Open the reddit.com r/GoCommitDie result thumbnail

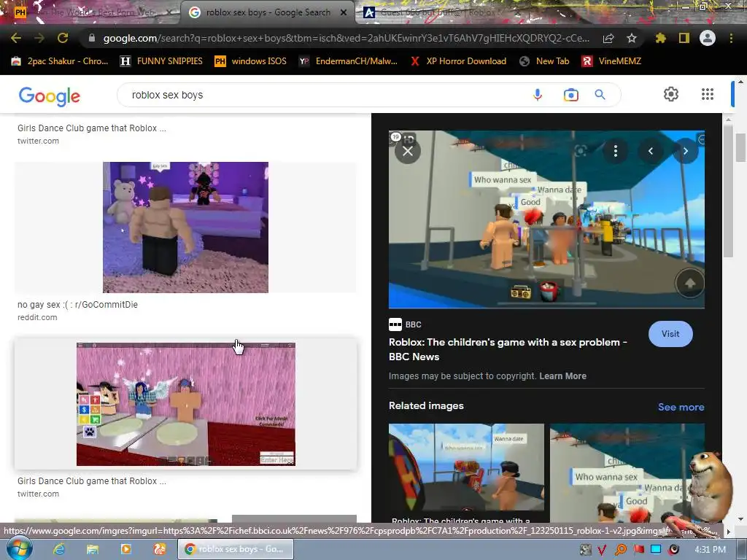[185, 227]
